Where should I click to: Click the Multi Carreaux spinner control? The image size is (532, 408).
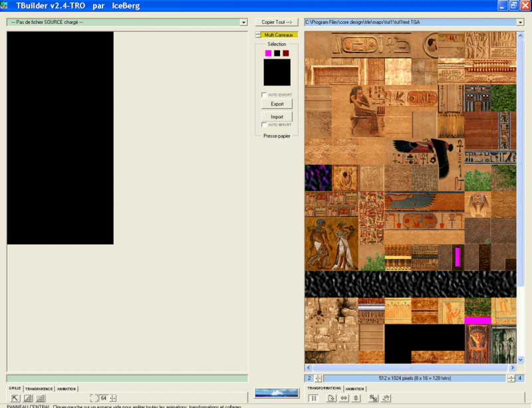pyautogui.click(x=259, y=35)
